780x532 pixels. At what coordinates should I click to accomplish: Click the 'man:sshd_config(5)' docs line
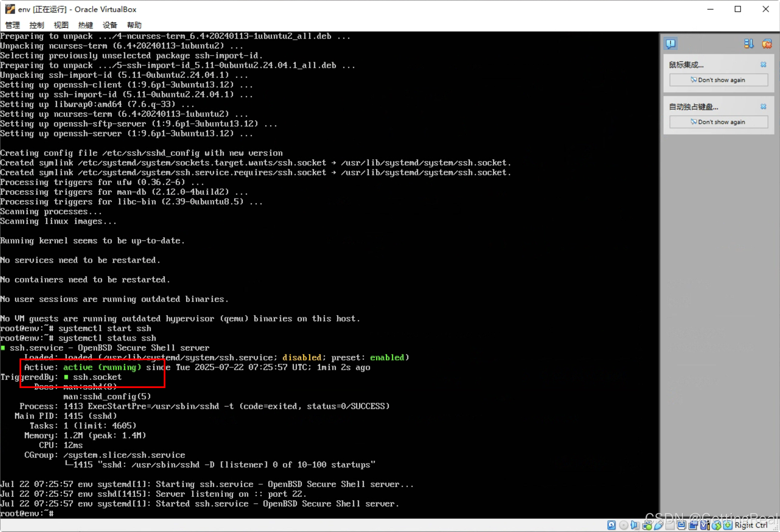point(107,396)
